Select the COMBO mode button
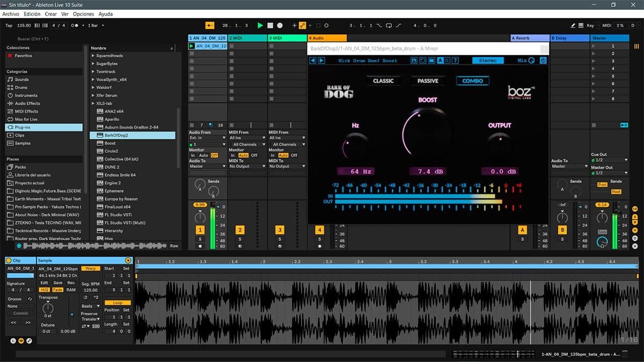Viewport: 644px width, 362px height. (x=472, y=81)
